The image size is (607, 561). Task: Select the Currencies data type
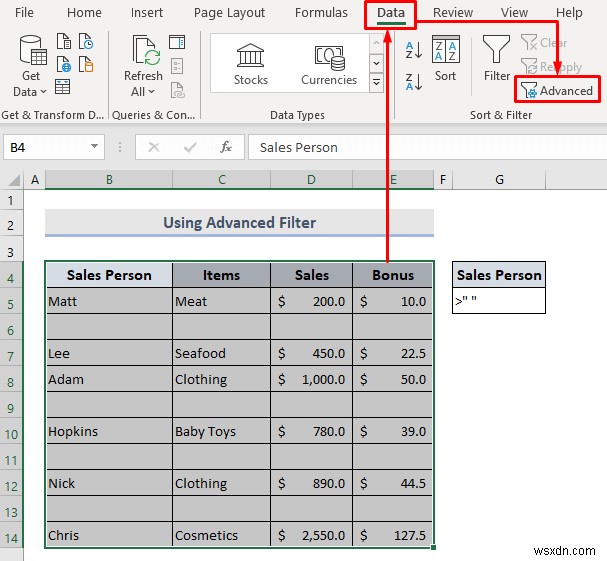click(x=329, y=64)
